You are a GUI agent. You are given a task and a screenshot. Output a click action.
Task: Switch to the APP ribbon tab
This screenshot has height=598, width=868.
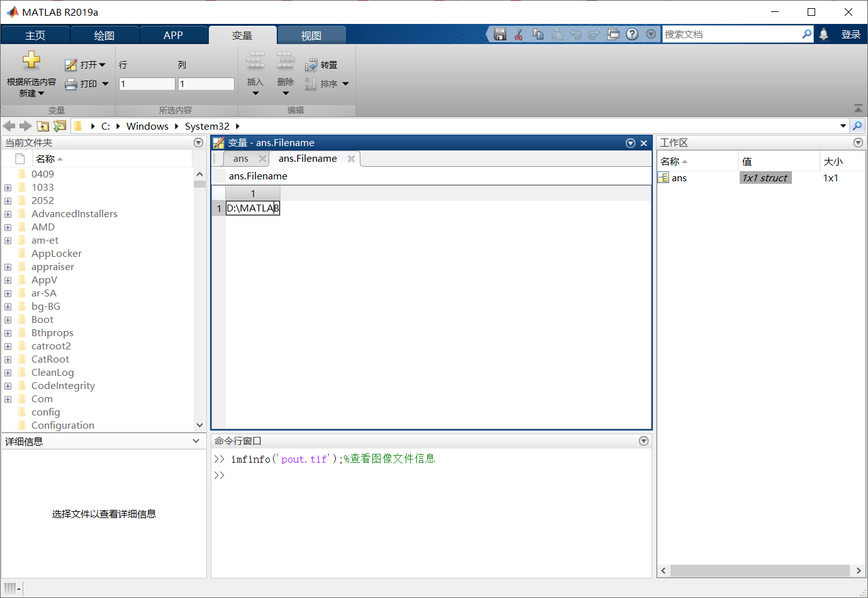pyautogui.click(x=174, y=35)
